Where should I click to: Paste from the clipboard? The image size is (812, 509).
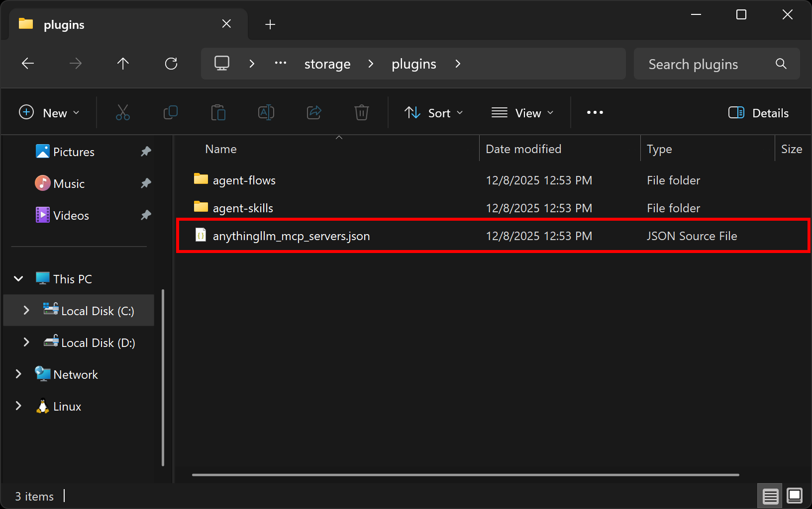[x=218, y=112]
